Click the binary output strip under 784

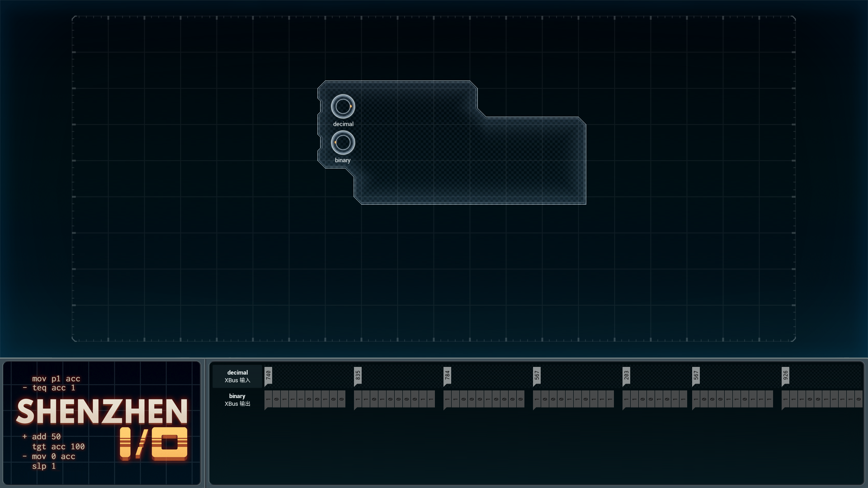pyautogui.click(x=484, y=399)
